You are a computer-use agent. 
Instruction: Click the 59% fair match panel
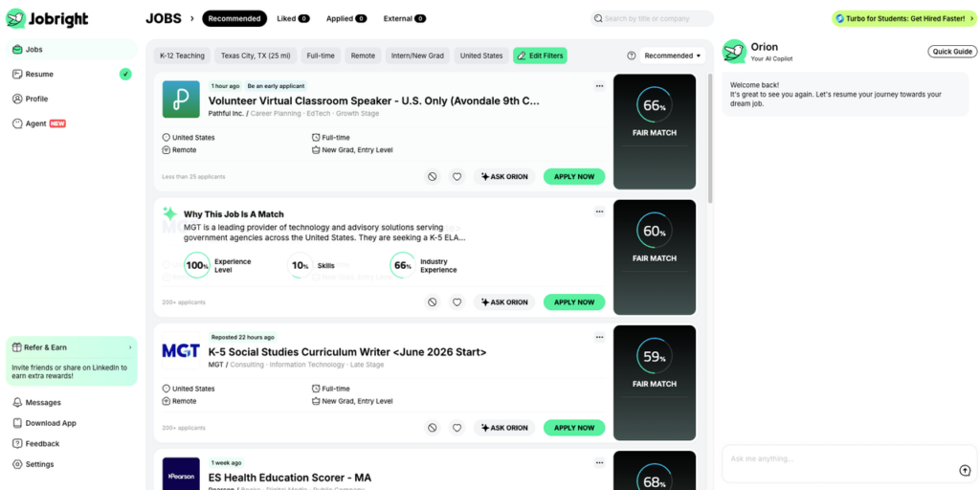coord(655,383)
